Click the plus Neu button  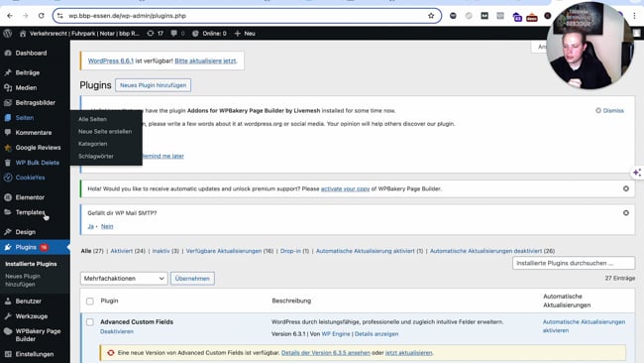point(245,34)
